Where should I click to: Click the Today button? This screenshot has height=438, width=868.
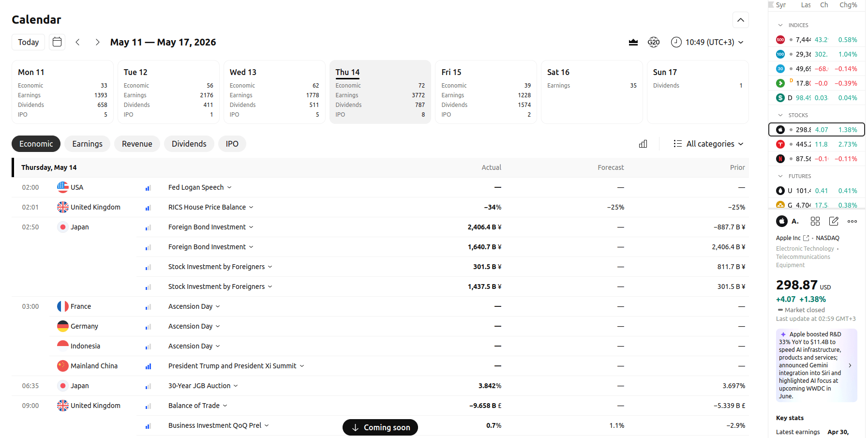(29, 42)
